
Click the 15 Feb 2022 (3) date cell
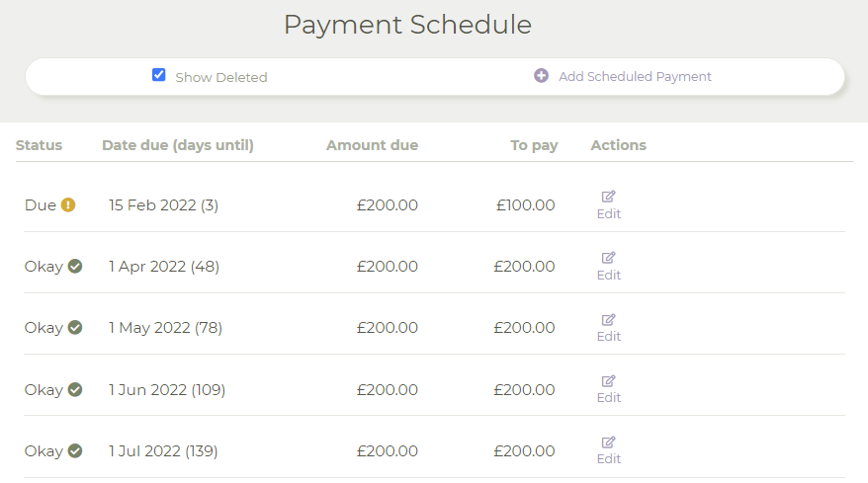[x=164, y=205]
